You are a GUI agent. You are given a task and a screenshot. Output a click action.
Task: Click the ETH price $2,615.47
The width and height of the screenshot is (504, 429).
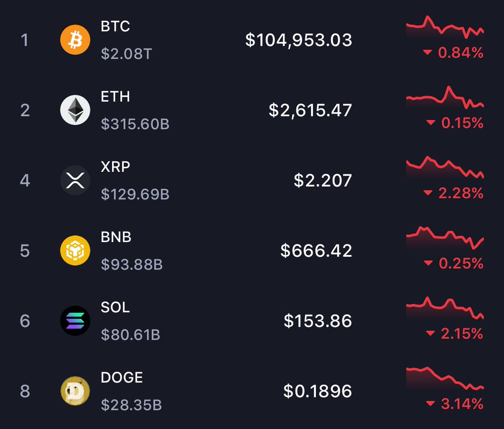310,110
